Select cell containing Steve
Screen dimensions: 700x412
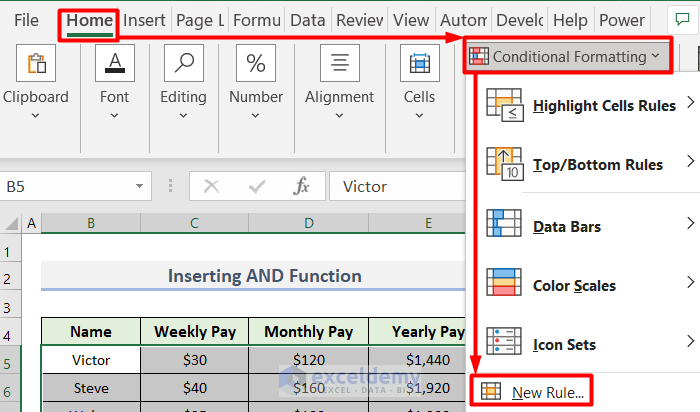(x=91, y=388)
